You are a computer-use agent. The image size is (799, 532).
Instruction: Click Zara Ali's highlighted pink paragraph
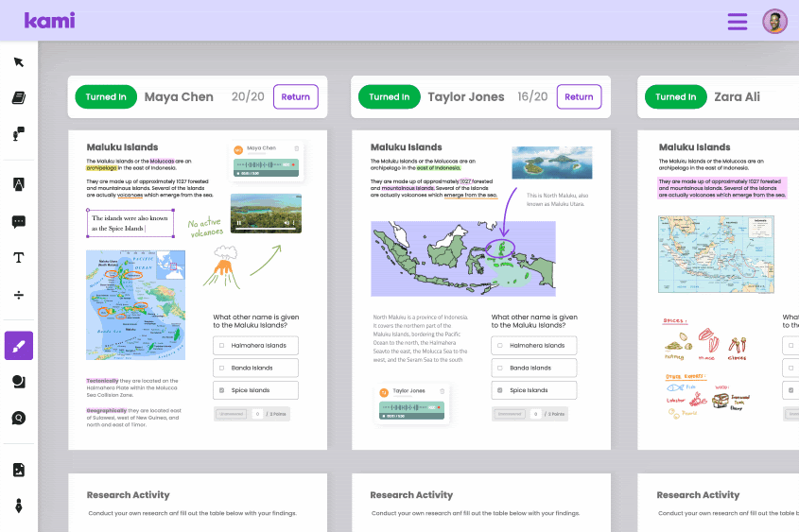722,188
